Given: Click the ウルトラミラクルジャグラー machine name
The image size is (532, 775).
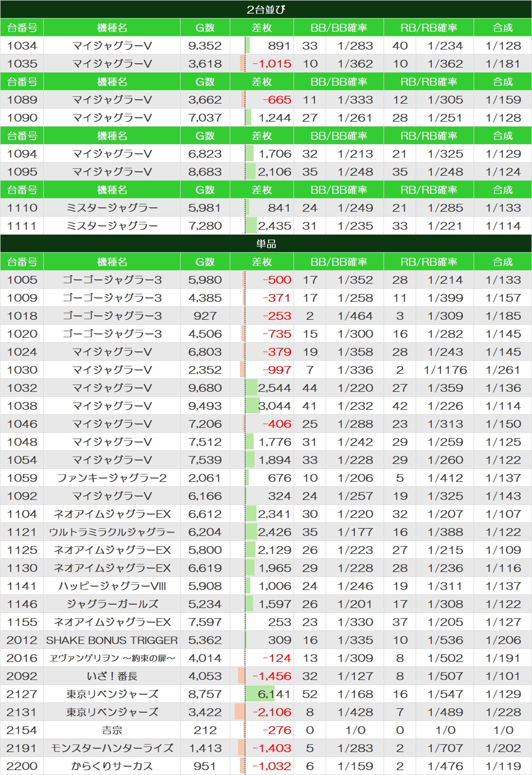Looking at the screenshot, I should (x=112, y=532).
